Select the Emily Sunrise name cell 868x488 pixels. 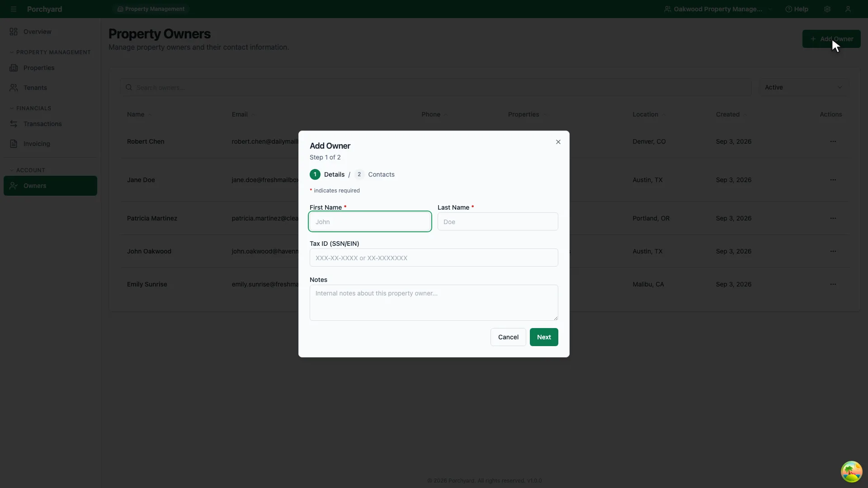[147, 284]
